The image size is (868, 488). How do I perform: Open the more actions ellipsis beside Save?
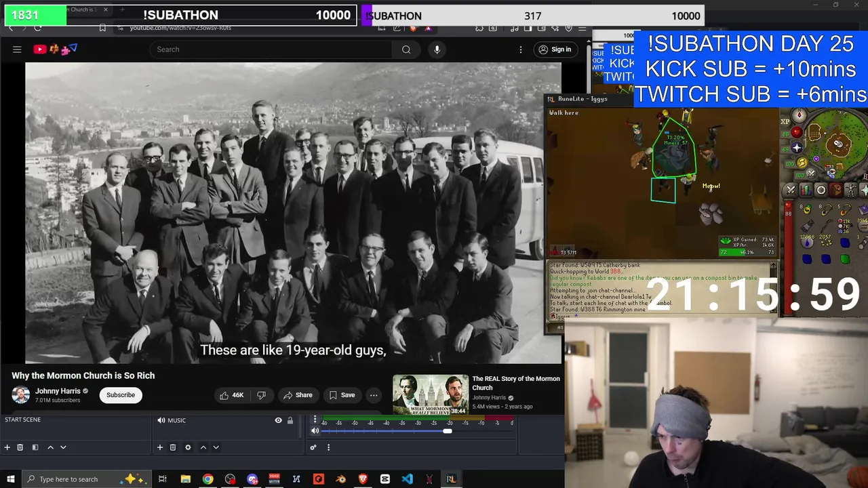374,395
